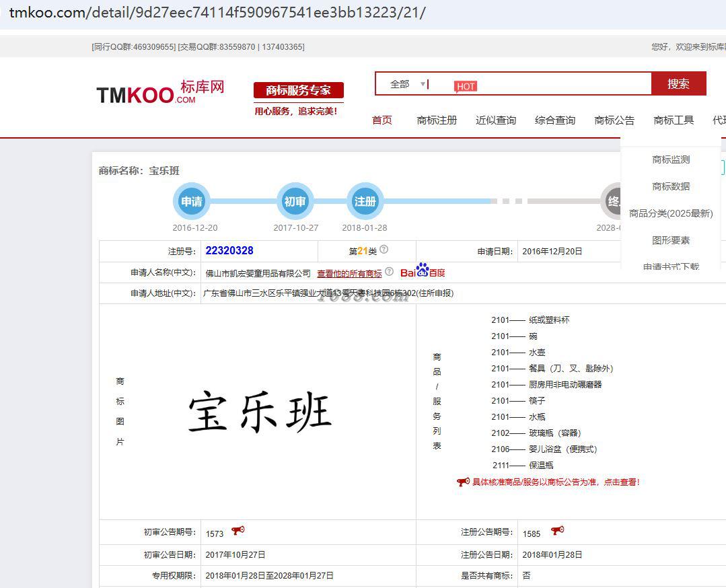Click goods item 水壶

click(537, 353)
